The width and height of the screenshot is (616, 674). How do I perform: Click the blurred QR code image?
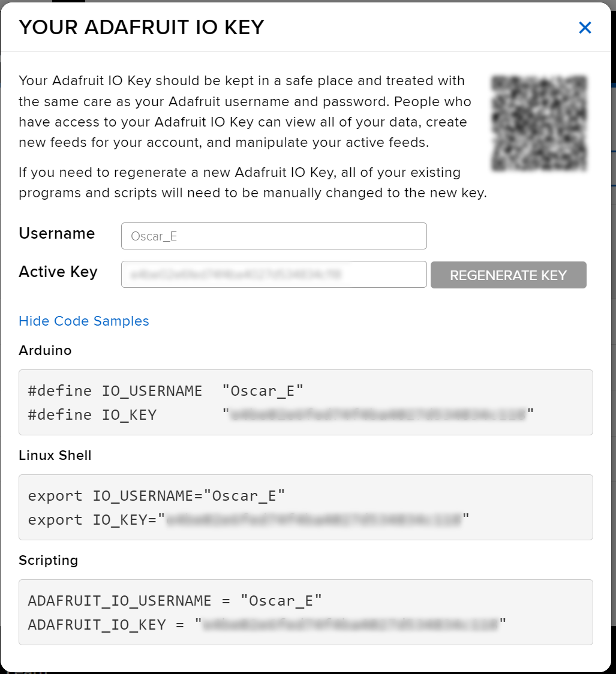(x=539, y=123)
